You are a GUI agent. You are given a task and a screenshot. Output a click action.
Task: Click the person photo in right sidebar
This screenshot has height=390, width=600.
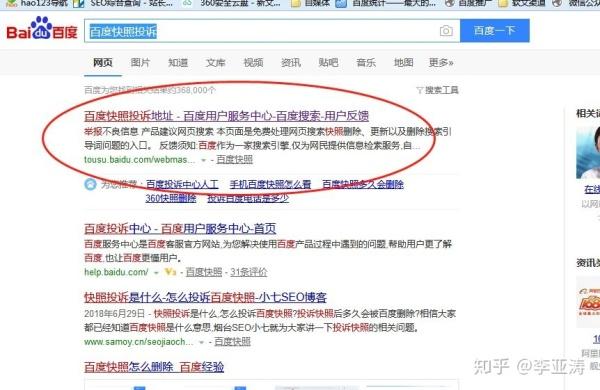click(x=588, y=152)
